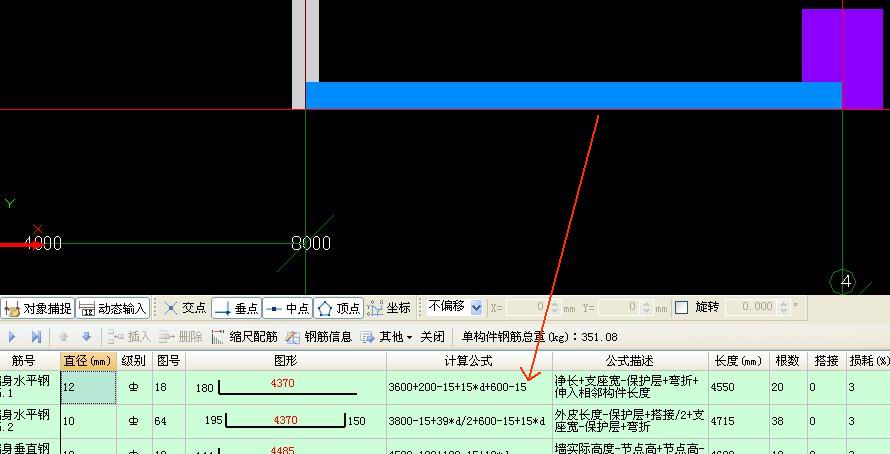Click the 损耗 column header
This screenshot has width=890, height=454.
[x=868, y=361]
